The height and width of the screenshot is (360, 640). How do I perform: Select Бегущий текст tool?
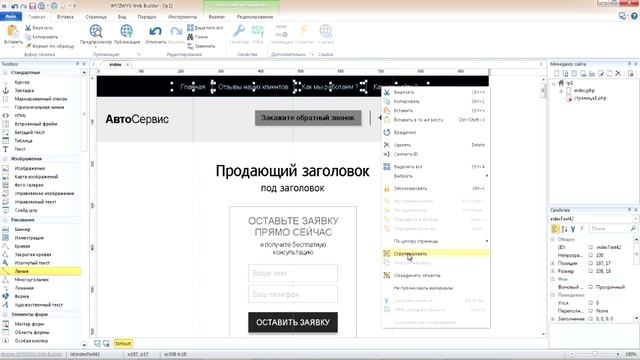pos(29,132)
